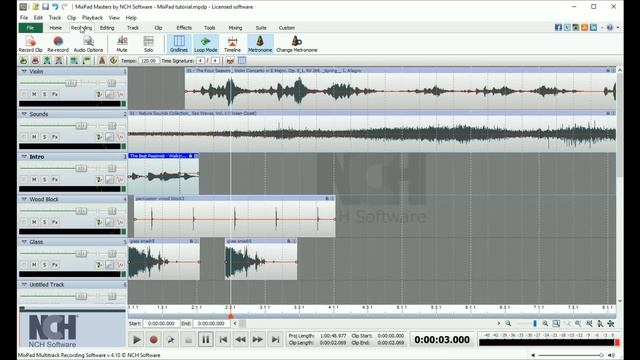Click the help icon in the top right
Screen dimensions: 640x360
pyautogui.click(x=610, y=27)
